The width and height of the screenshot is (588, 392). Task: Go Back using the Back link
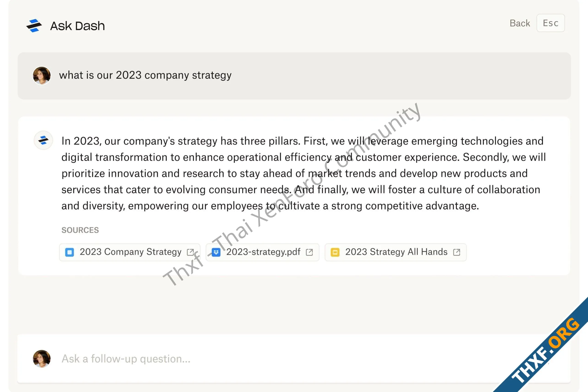(520, 23)
